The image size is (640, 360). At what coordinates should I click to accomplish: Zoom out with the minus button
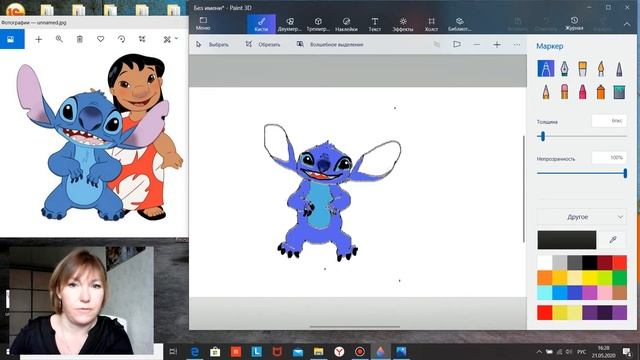[x=477, y=44]
